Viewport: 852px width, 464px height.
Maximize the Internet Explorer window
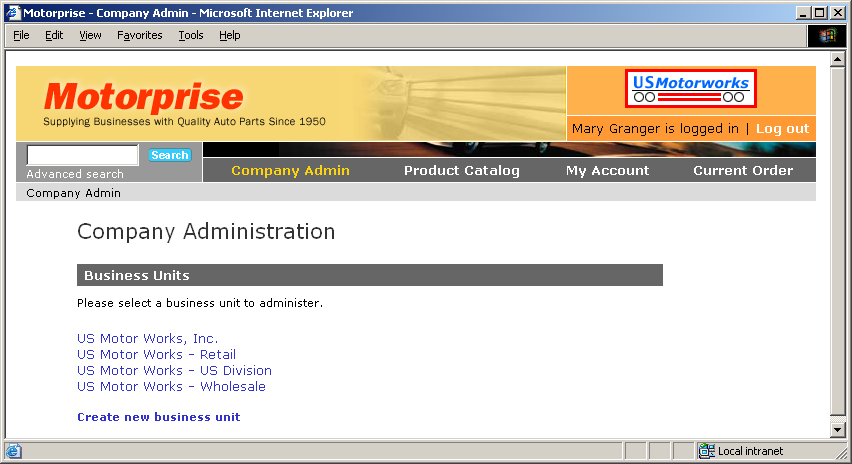820,13
